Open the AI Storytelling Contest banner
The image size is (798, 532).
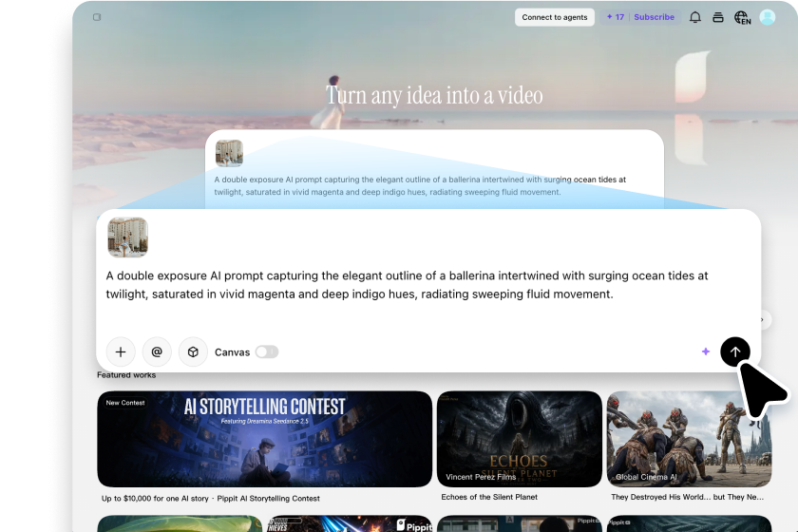[265, 439]
